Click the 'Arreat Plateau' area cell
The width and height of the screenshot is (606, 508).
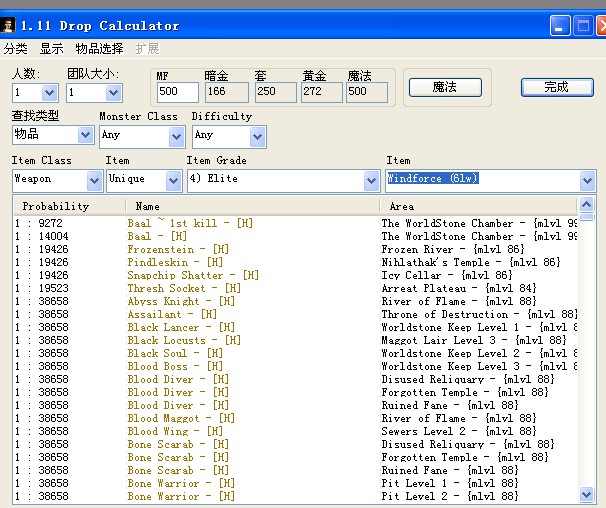coord(459,288)
